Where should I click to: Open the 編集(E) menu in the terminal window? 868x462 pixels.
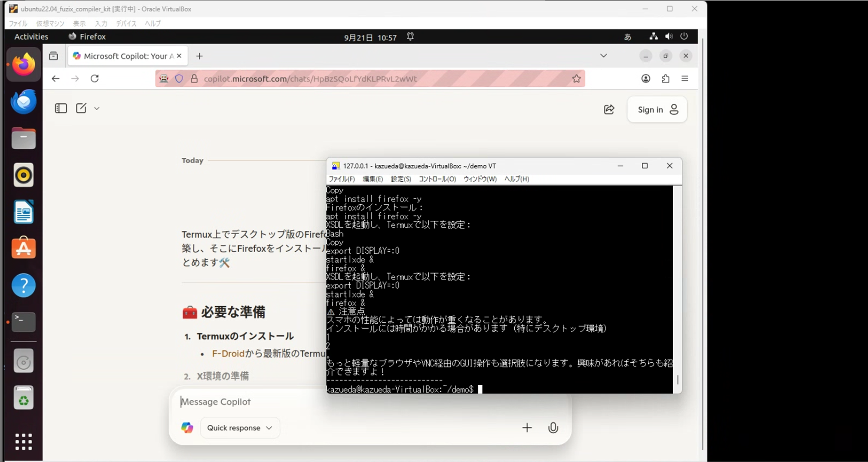coord(373,179)
